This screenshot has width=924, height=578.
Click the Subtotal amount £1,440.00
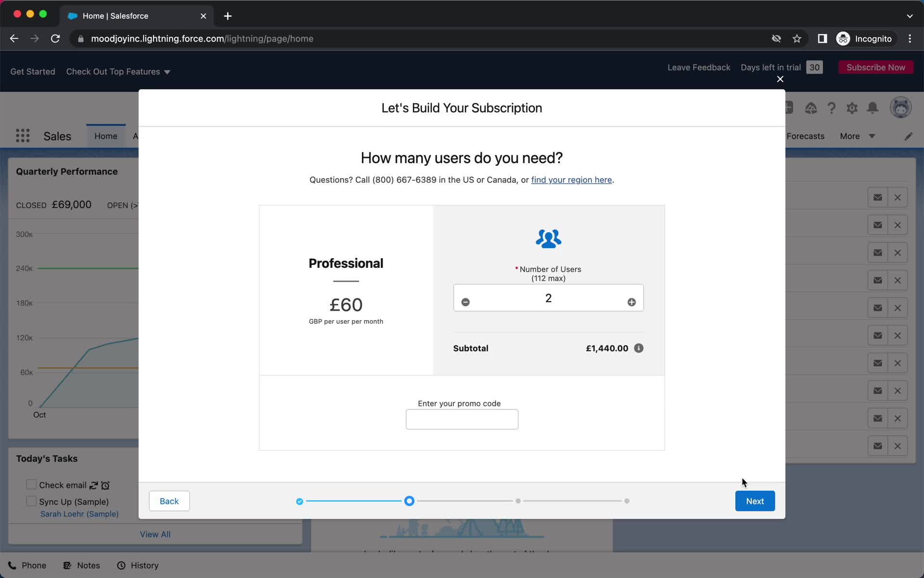click(607, 348)
